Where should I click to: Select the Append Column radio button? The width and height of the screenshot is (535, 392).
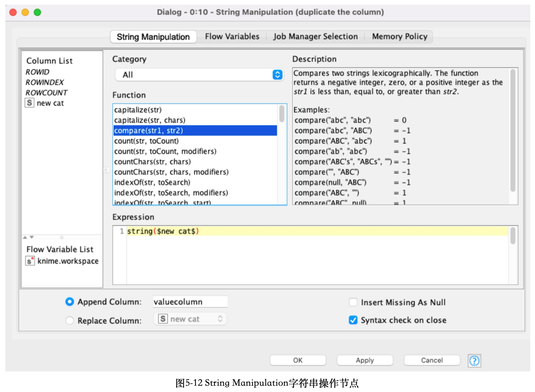(x=70, y=302)
